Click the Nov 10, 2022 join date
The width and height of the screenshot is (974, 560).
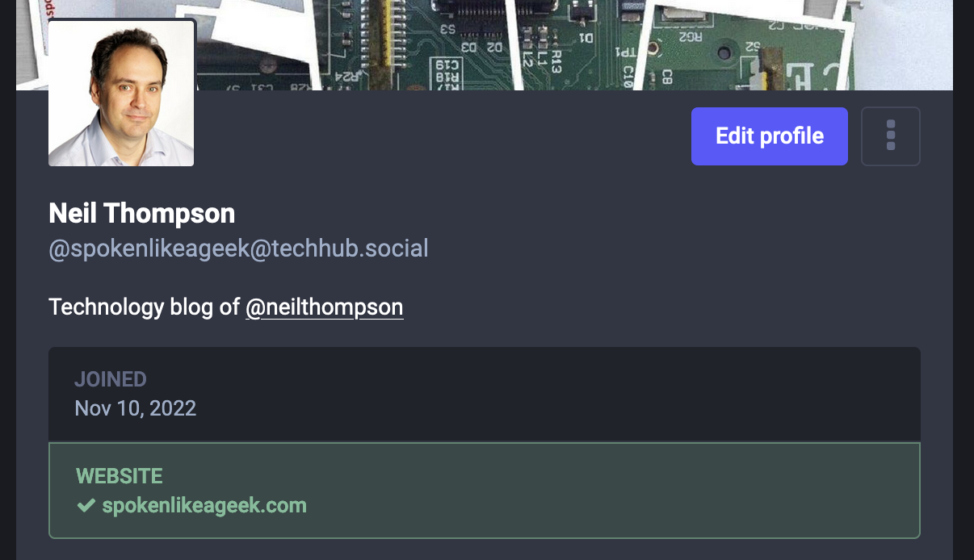(x=136, y=408)
